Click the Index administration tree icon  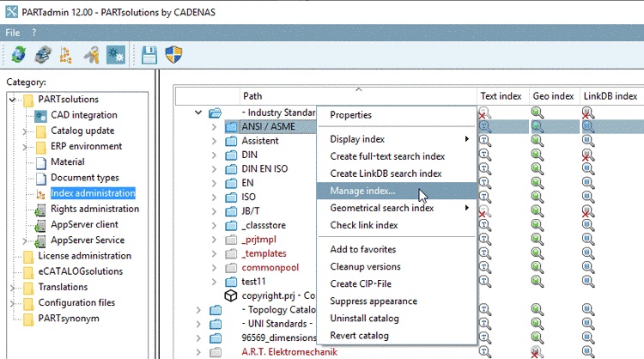coord(40,194)
